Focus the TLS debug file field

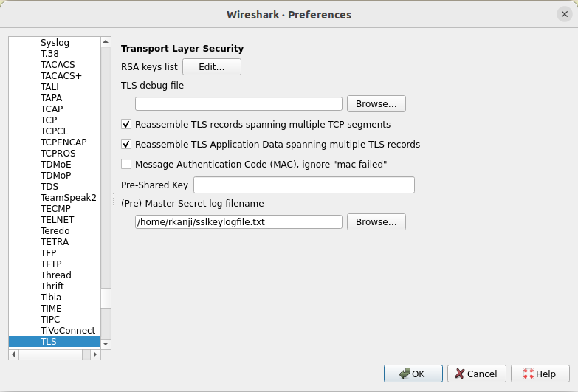(x=238, y=103)
